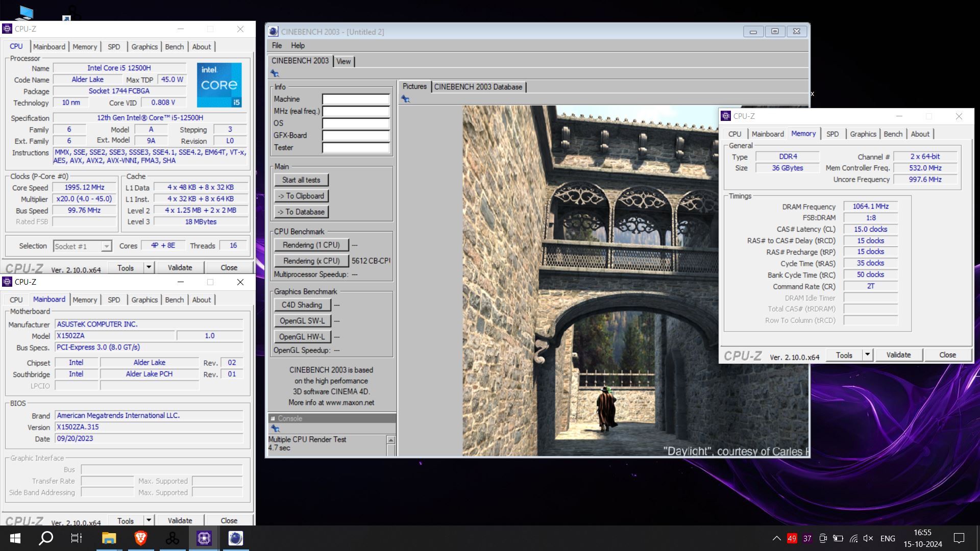The image size is (980, 551).
Task: Click the Tester input field
Action: click(x=356, y=147)
